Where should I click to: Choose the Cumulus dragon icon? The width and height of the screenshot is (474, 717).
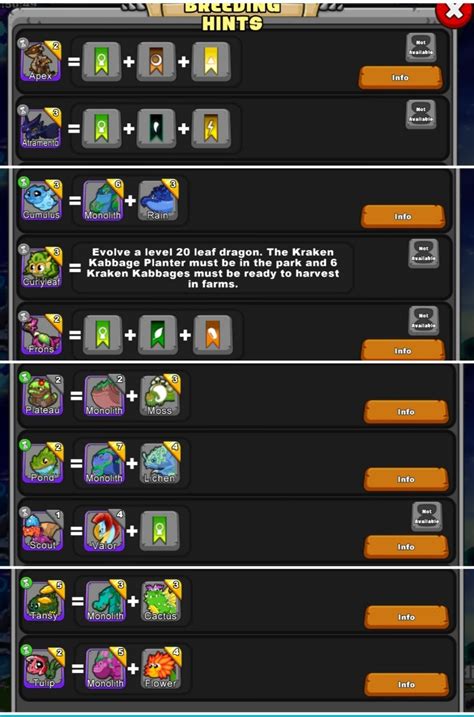[42, 200]
